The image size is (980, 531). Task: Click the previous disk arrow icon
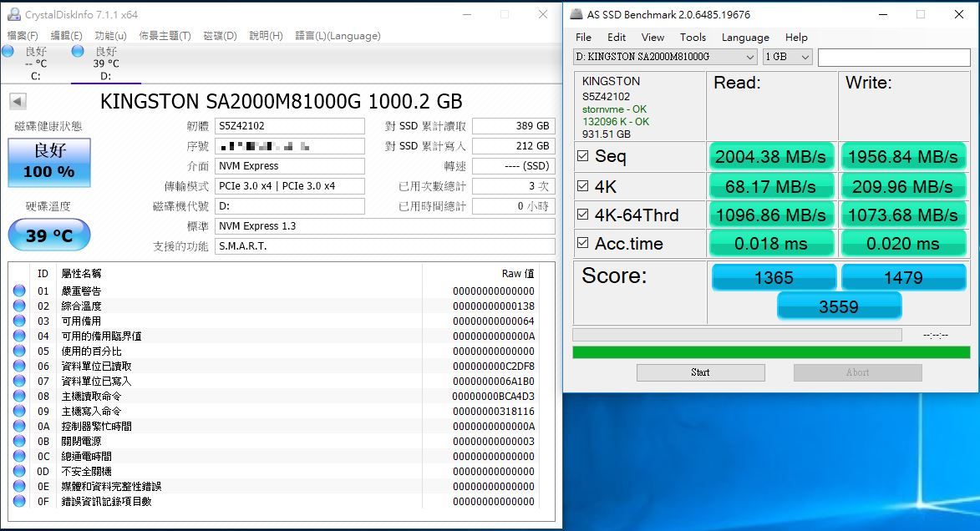tap(18, 101)
